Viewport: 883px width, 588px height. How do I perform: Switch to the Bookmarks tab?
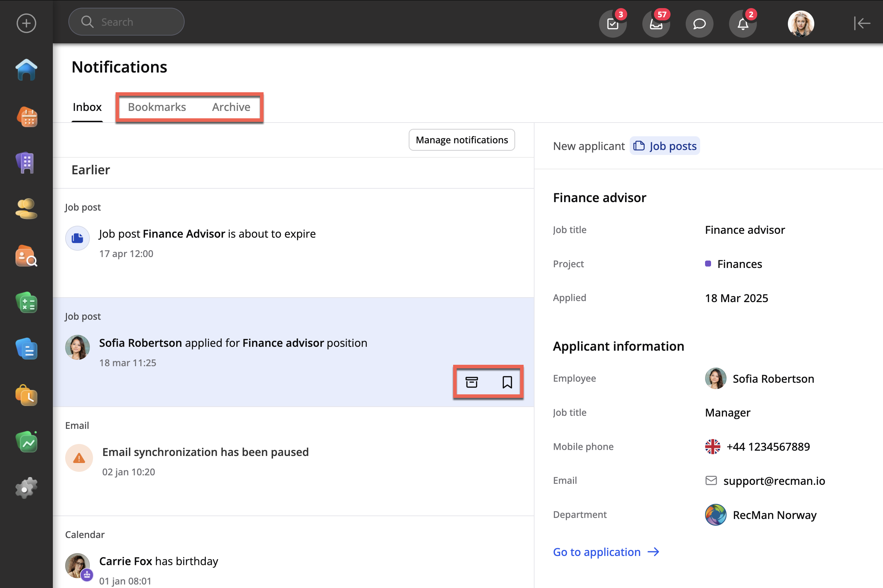pyautogui.click(x=157, y=107)
